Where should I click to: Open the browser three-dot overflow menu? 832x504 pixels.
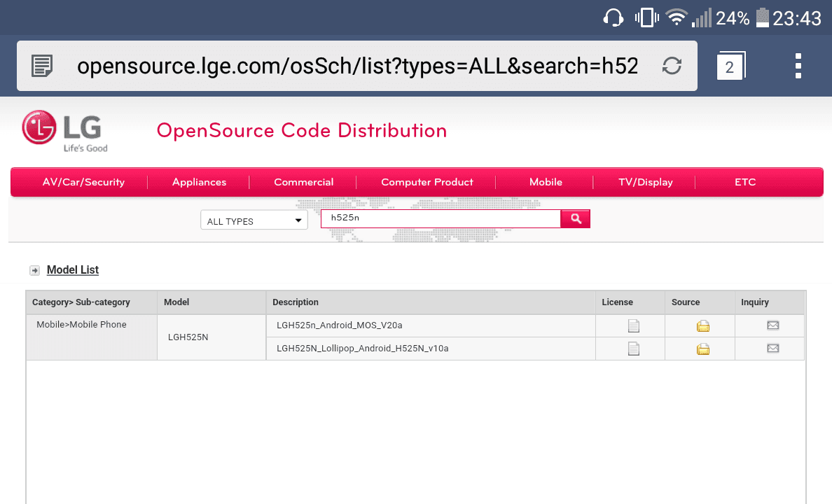click(x=798, y=66)
